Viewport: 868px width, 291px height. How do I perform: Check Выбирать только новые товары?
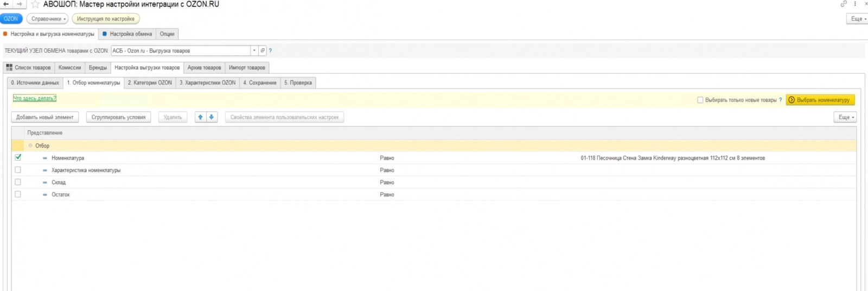tap(700, 100)
